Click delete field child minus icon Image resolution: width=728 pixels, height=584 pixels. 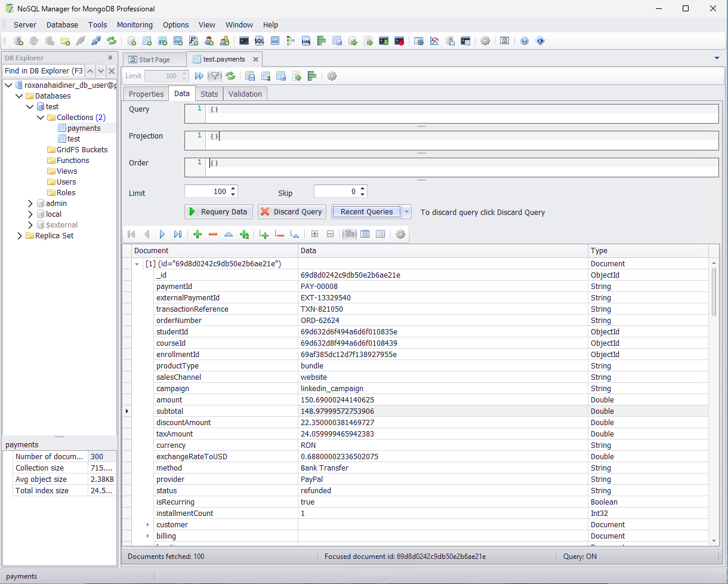279,234
